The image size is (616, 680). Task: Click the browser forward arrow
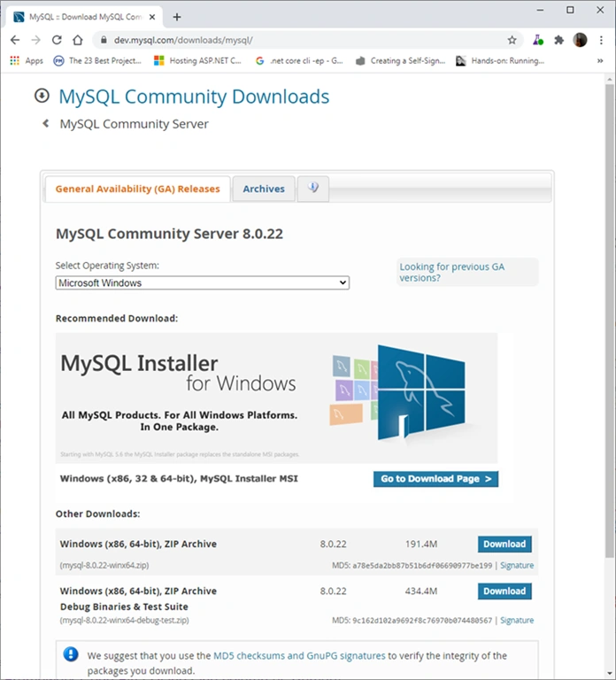[x=36, y=41]
